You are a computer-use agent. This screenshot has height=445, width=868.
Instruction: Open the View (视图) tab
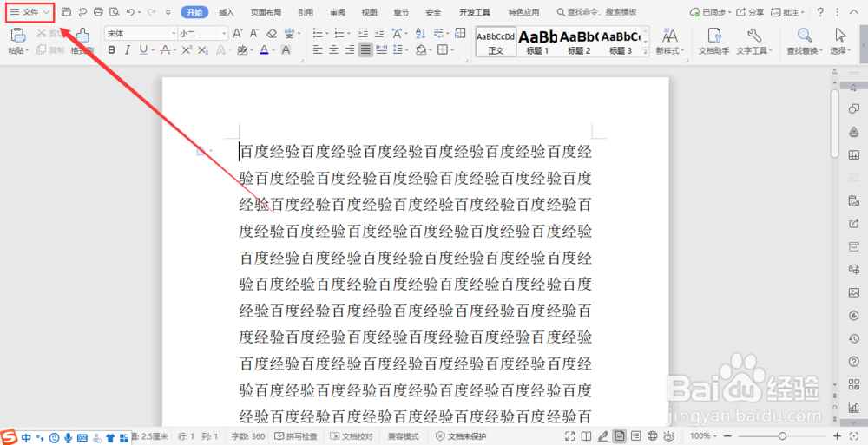pos(369,12)
